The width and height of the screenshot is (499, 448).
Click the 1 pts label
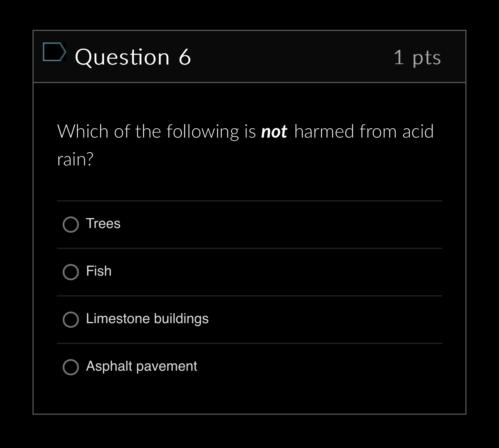pos(417,57)
